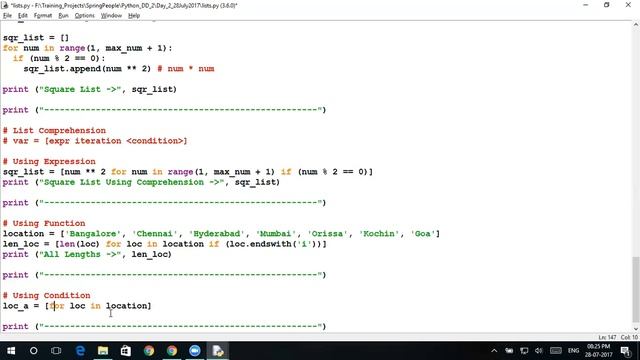Click the 'len_loc = [len(loc)' line
Screen dimensions: 640x360
(164, 244)
